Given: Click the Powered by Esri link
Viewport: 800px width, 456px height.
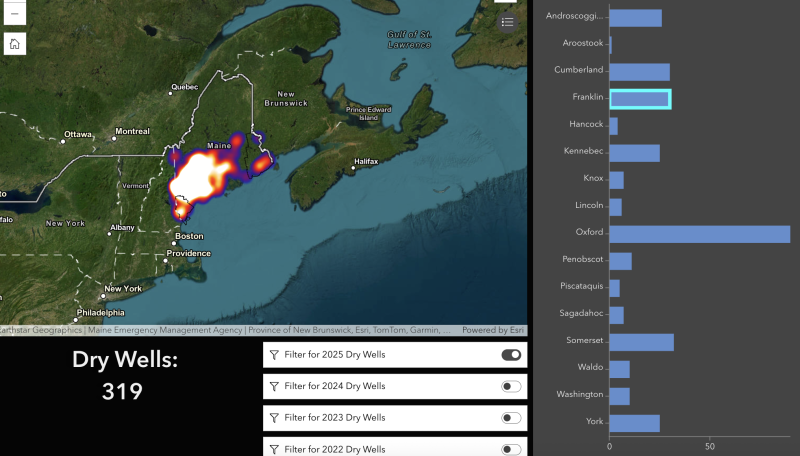Looking at the screenshot, I should coord(493,330).
